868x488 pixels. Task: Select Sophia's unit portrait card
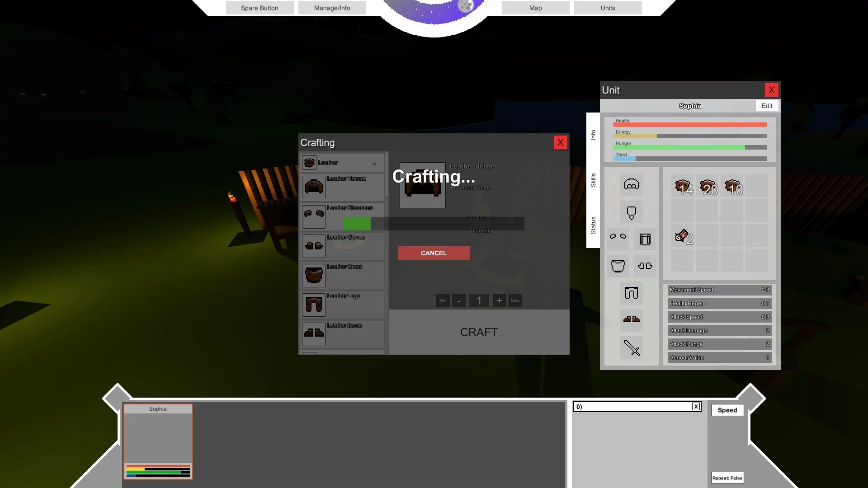click(158, 441)
